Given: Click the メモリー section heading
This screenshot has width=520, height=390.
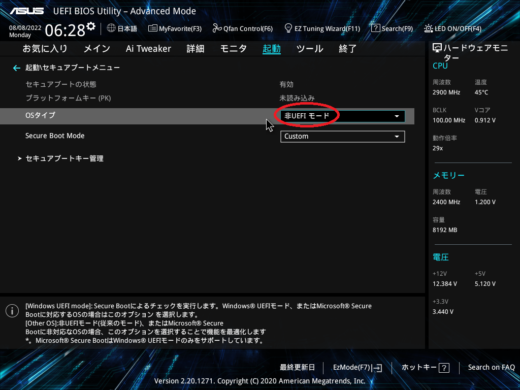Looking at the screenshot, I should pyautogui.click(x=448, y=176).
